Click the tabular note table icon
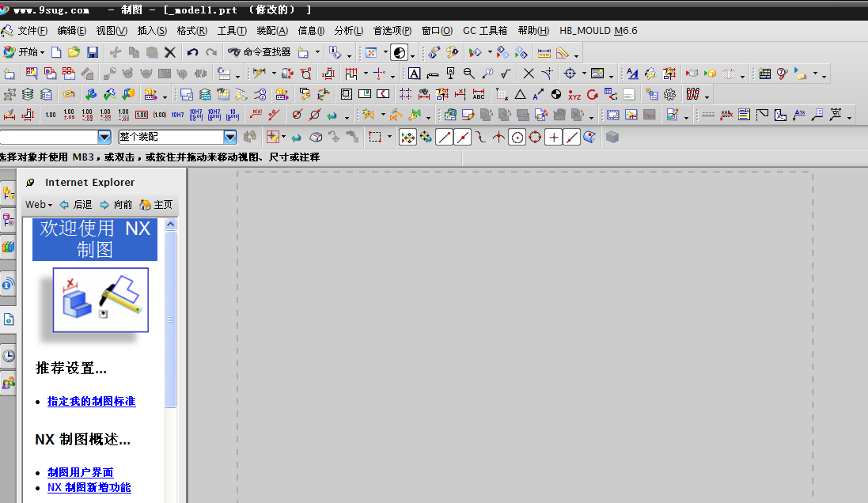This screenshot has height=503, width=868. point(764,74)
